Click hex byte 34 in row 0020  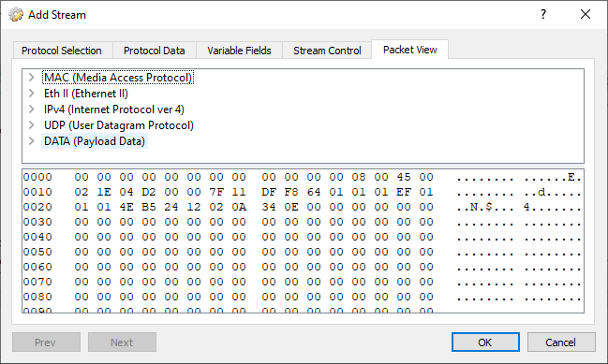(x=269, y=207)
